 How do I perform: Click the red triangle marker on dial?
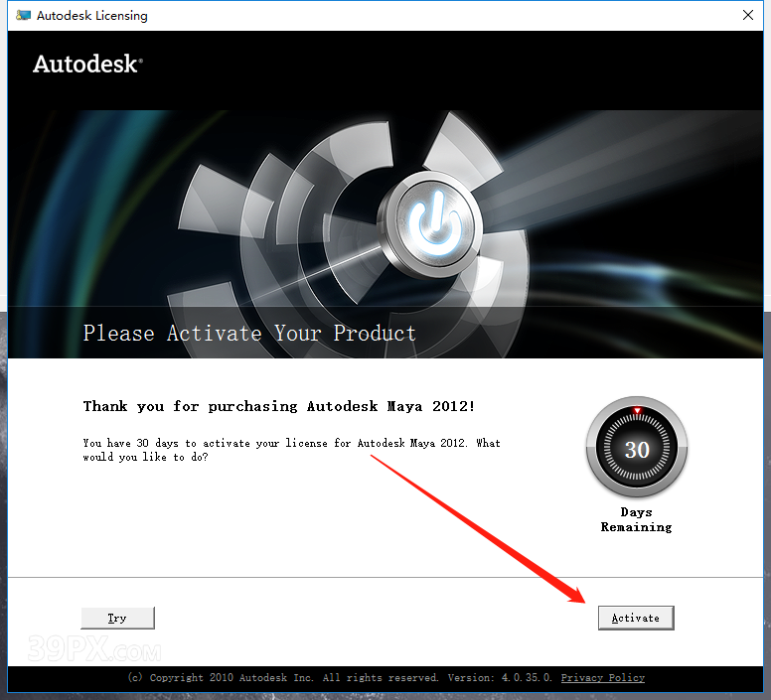point(637,410)
